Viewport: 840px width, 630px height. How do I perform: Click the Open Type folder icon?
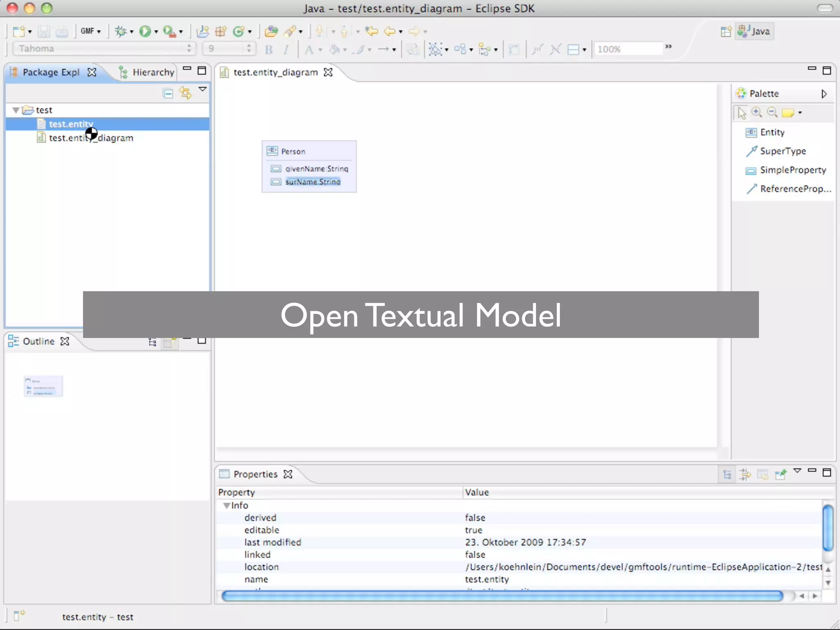[x=271, y=31]
